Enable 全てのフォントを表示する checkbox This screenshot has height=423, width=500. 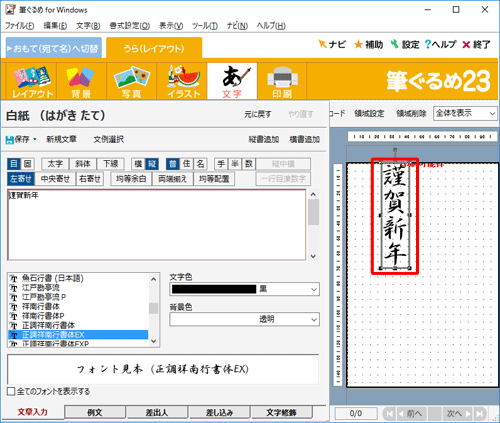pyautogui.click(x=11, y=391)
